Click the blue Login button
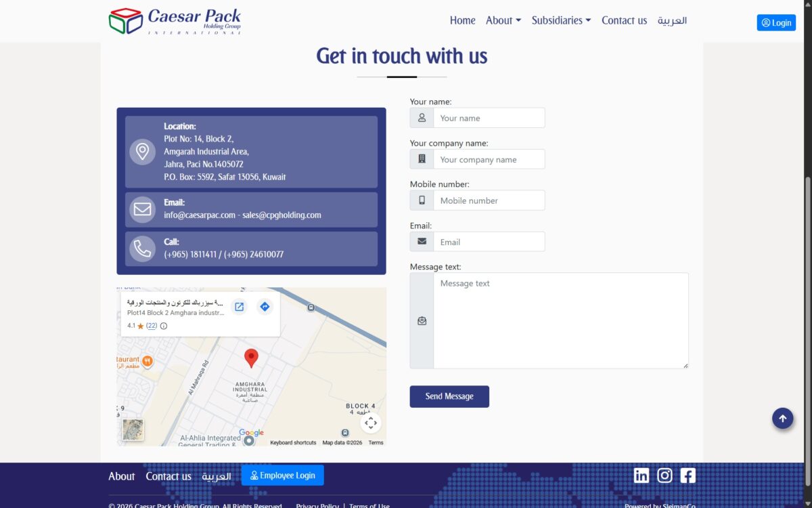Viewport: 812px width, 508px height. click(776, 22)
